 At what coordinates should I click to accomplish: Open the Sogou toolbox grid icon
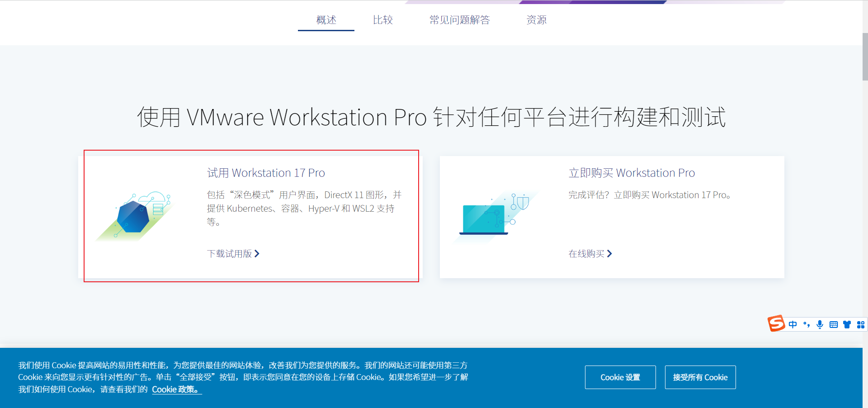[x=861, y=324]
